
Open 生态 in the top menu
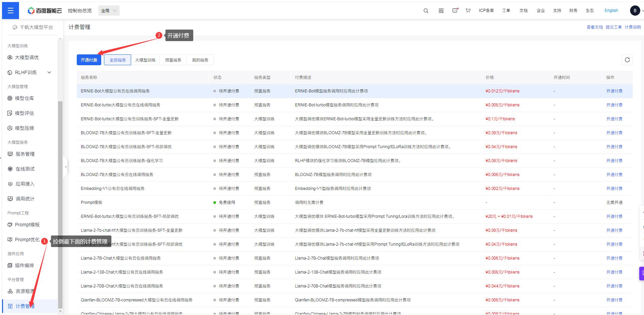click(x=590, y=11)
